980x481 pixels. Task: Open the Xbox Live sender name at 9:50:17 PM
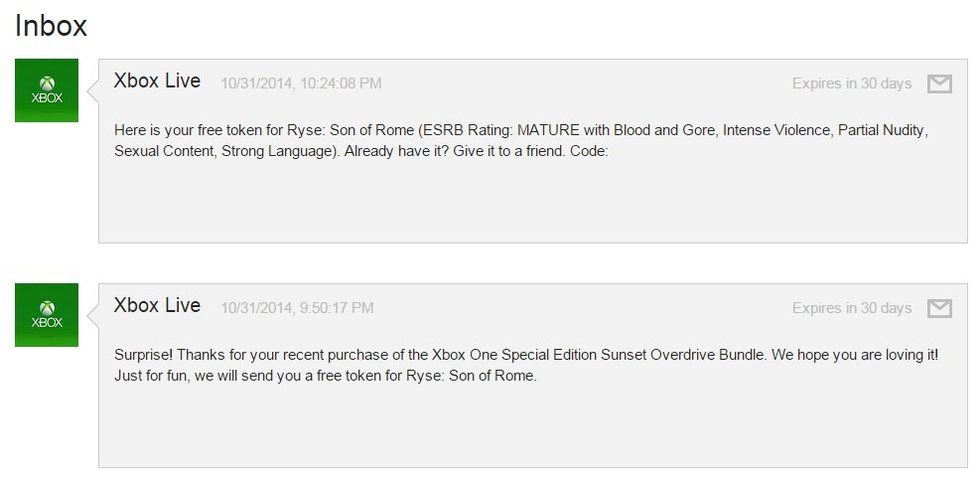tap(157, 306)
